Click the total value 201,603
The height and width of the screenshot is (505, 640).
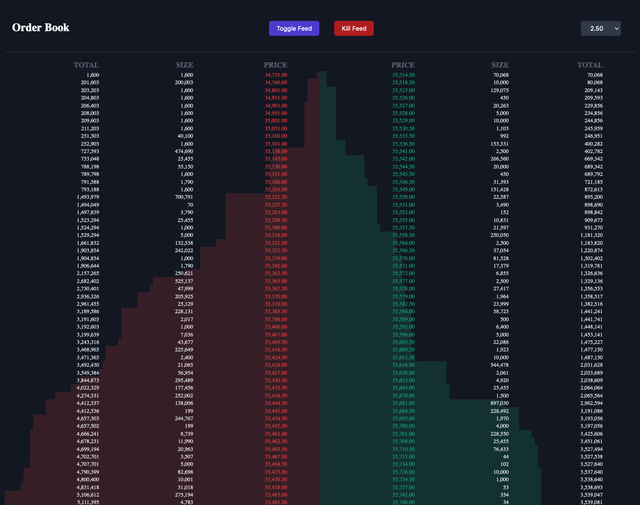[90, 82]
